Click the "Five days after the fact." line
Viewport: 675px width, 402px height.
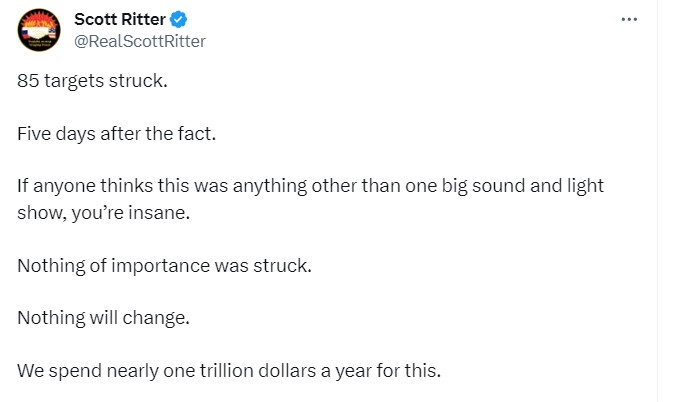pos(116,134)
